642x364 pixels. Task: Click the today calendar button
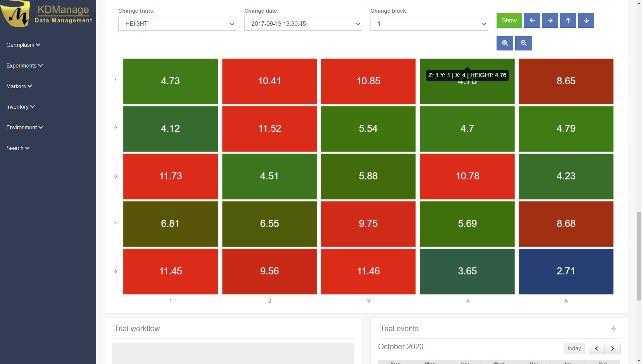[574, 348]
